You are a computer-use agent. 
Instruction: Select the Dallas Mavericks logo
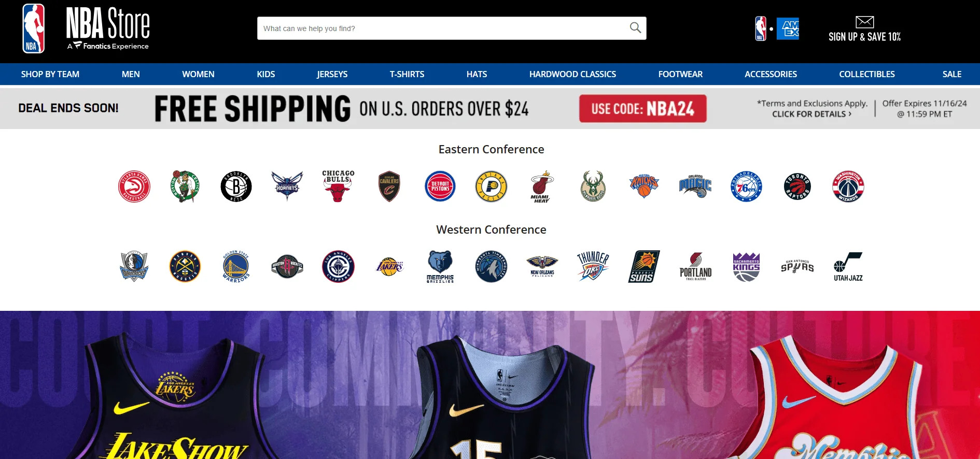[134, 267]
